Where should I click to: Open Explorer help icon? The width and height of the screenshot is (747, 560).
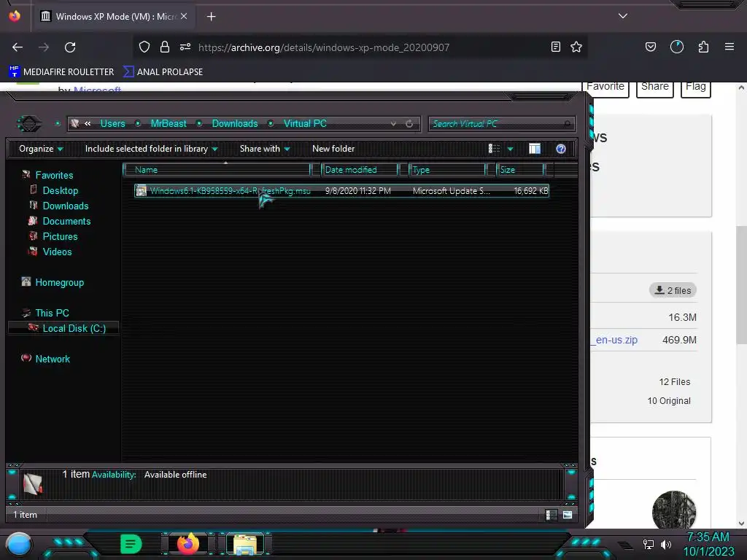coord(561,149)
